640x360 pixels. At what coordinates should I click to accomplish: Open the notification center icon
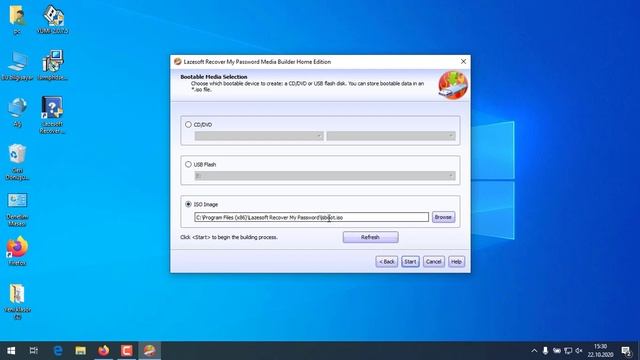tap(626, 351)
